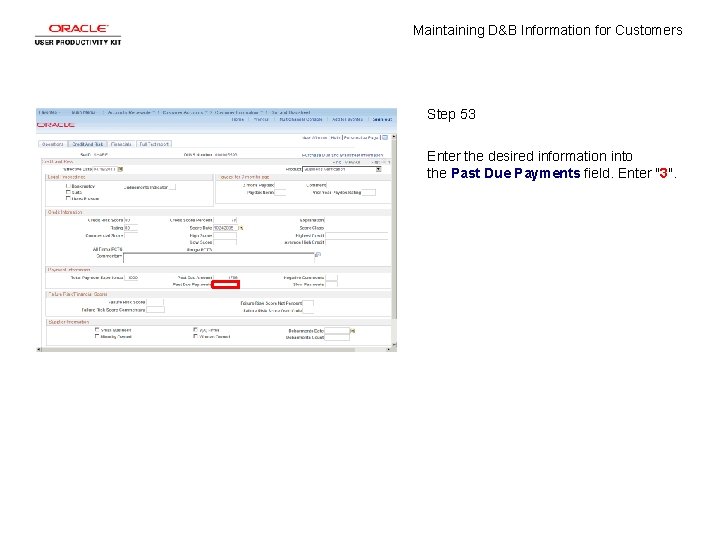Click the Debarments Indicator field
This screenshot has width=720, height=540.
(x=172, y=187)
